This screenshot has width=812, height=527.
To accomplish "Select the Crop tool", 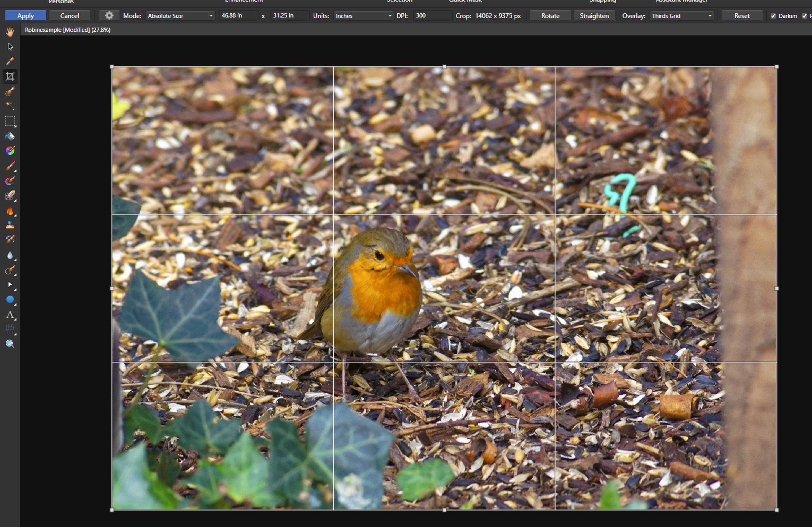I will pos(10,76).
